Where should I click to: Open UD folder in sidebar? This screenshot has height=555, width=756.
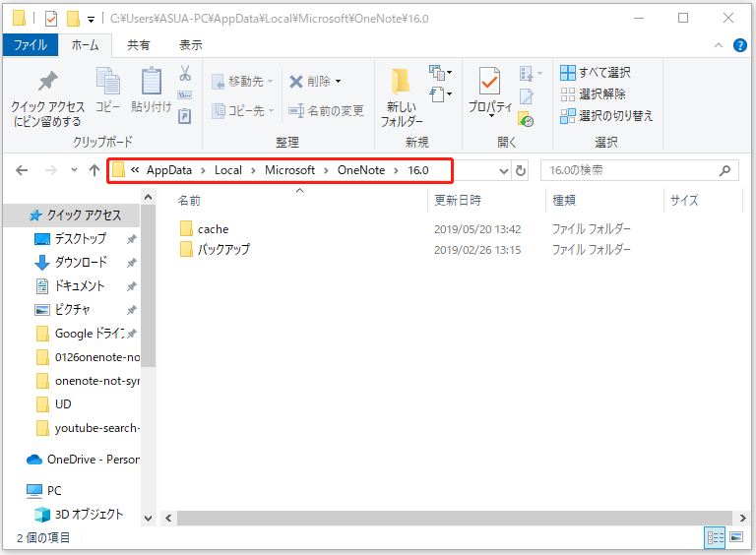(x=54, y=404)
